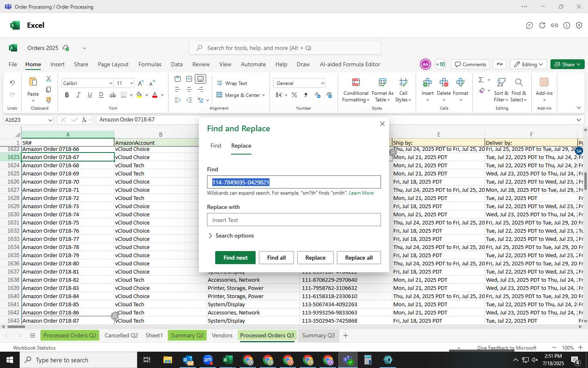This screenshot has height=368, width=588.
Task: Expand Search options in Find and Replace
Action: click(231, 236)
